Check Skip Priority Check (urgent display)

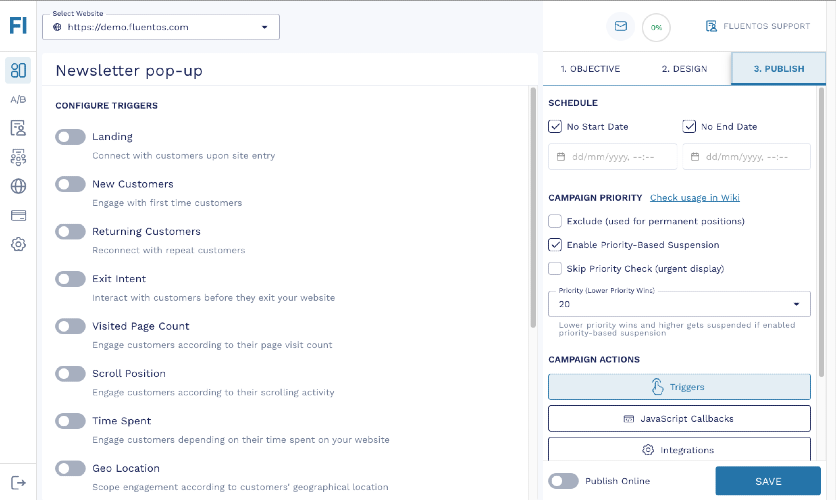click(555, 268)
